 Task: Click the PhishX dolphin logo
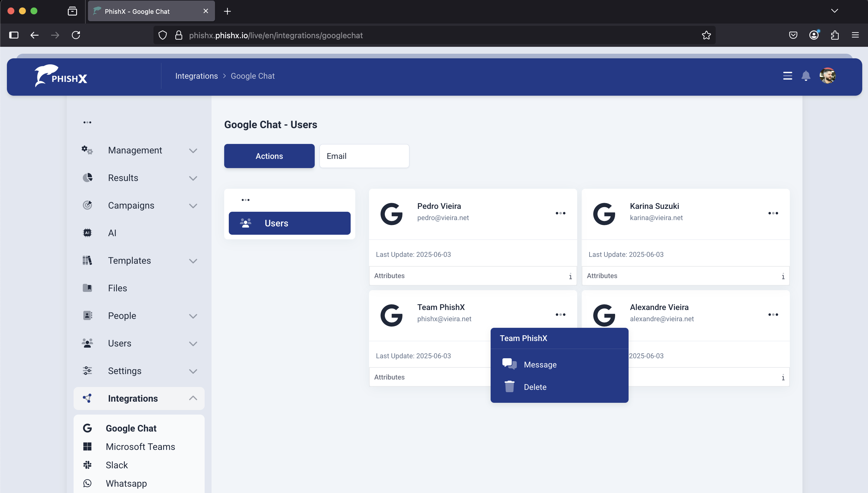[61, 76]
